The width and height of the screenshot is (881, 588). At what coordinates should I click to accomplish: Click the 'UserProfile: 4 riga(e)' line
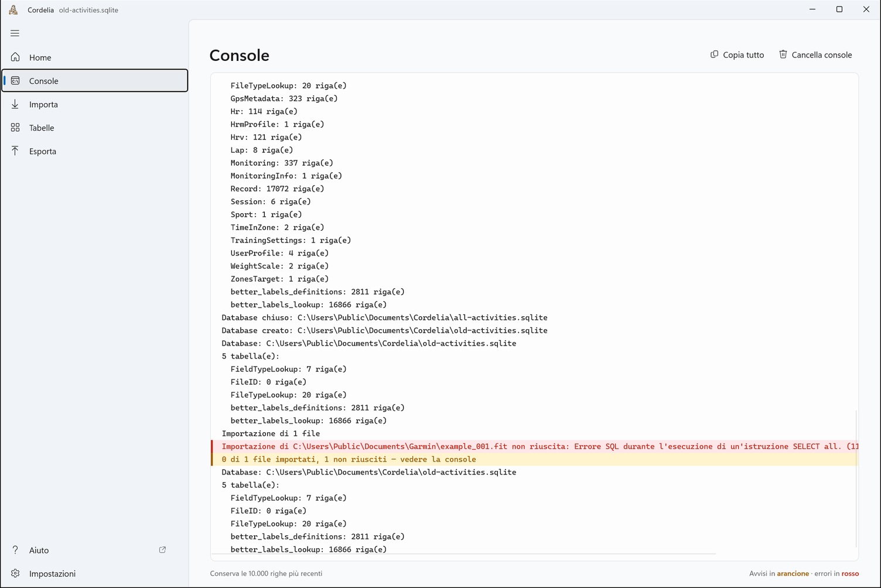(x=279, y=253)
